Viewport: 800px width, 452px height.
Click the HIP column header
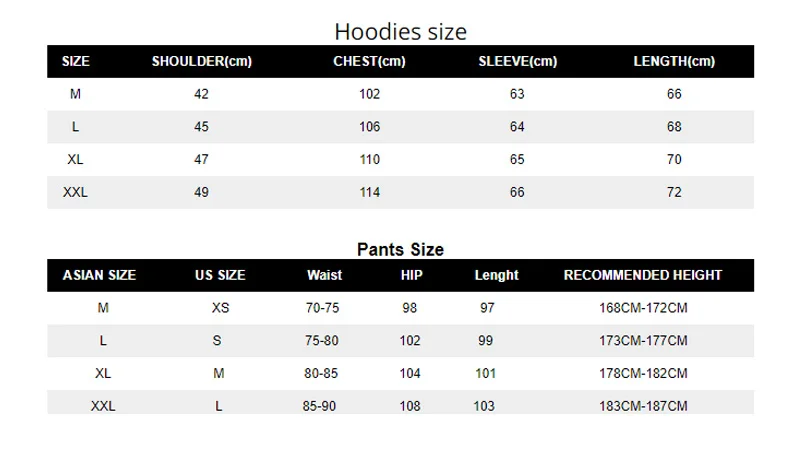click(411, 275)
